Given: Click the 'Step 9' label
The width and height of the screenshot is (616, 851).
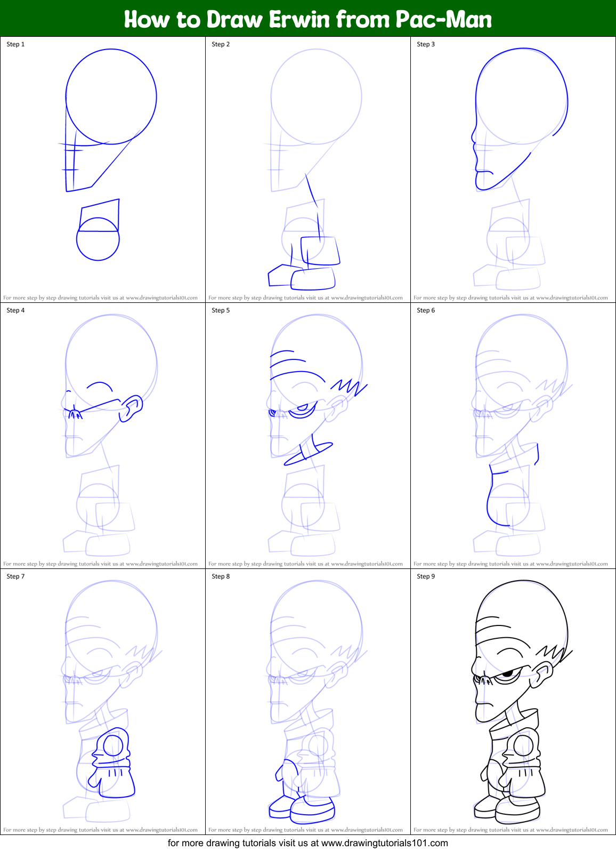Looking at the screenshot, I should pos(426,576).
